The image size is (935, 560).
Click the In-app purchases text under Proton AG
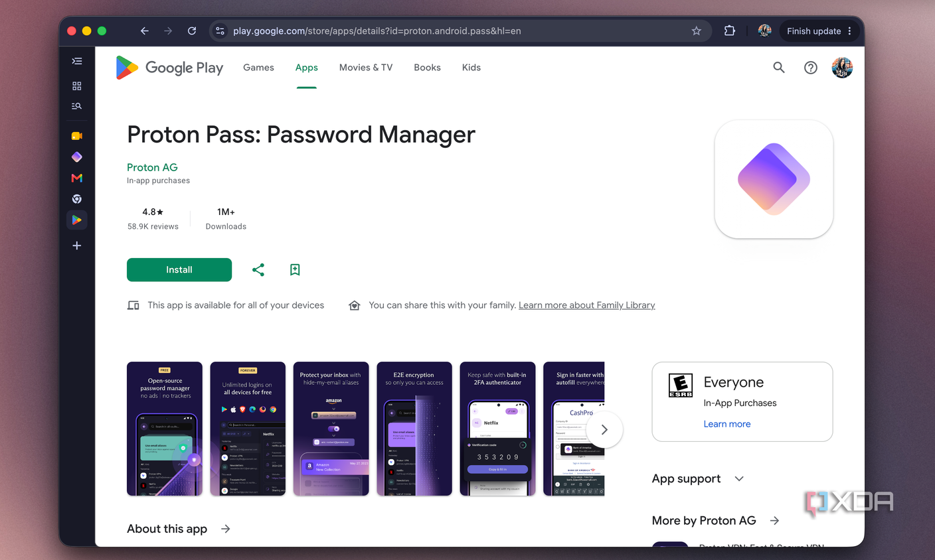pyautogui.click(x=158, y=180)
